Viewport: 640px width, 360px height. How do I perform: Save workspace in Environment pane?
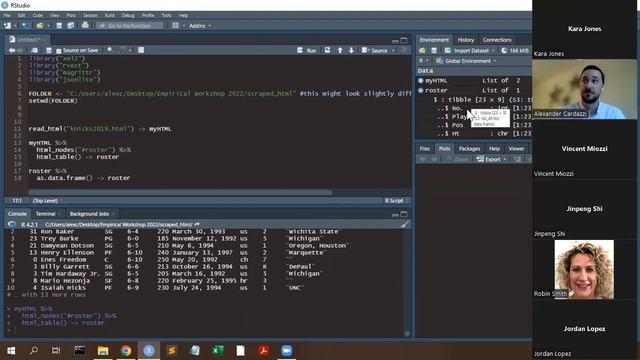pyautogui.click(x=434, y=51)
